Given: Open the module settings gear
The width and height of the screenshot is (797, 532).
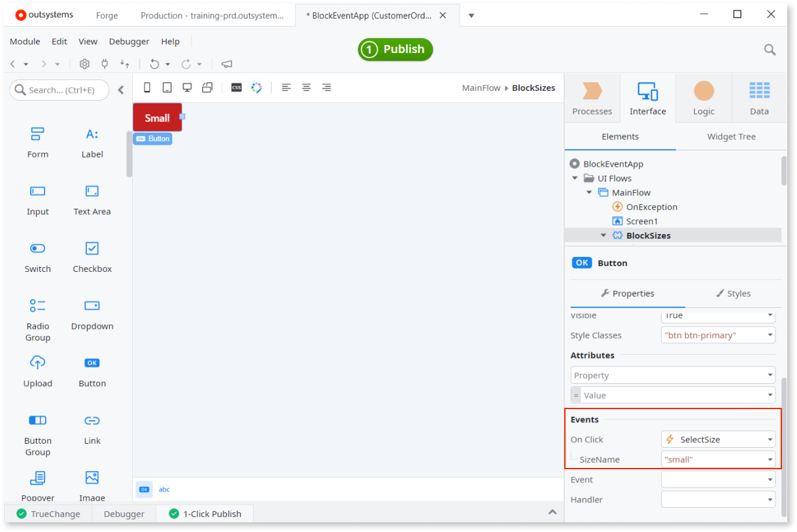Looking at the screenshot, I should [x=84, y=64].
